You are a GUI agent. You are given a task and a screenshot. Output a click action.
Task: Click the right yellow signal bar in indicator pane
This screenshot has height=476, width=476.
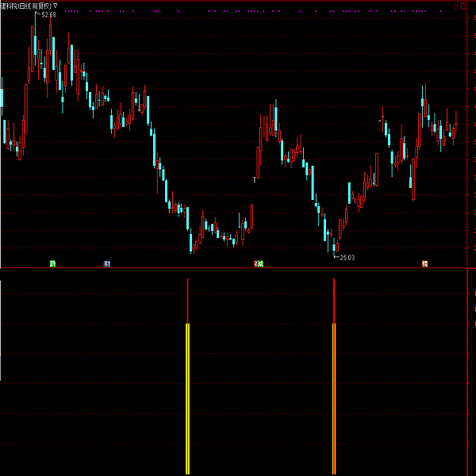[334, 397]
